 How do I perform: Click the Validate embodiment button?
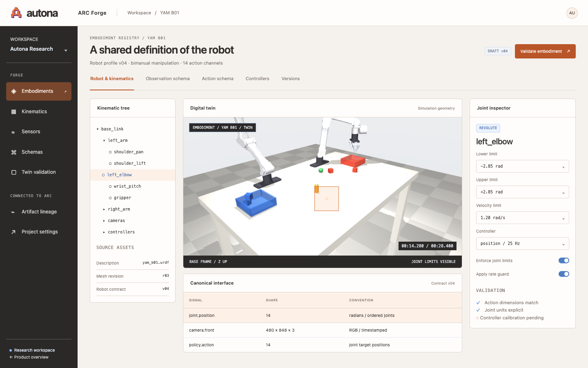click(x=545, y=51)
